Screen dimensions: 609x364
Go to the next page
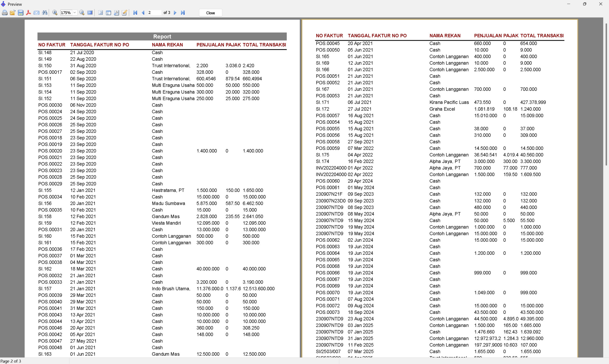click(x=175, y=13)
